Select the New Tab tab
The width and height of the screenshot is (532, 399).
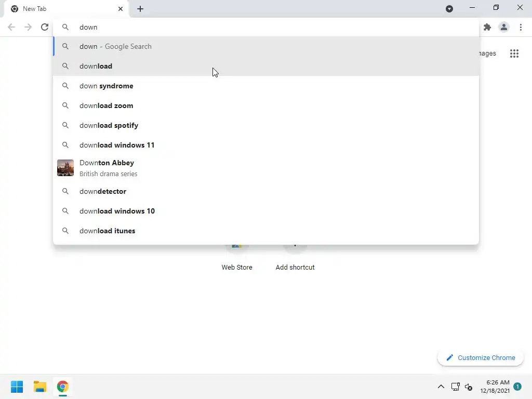pyautogui.click(x=66, y=9)
